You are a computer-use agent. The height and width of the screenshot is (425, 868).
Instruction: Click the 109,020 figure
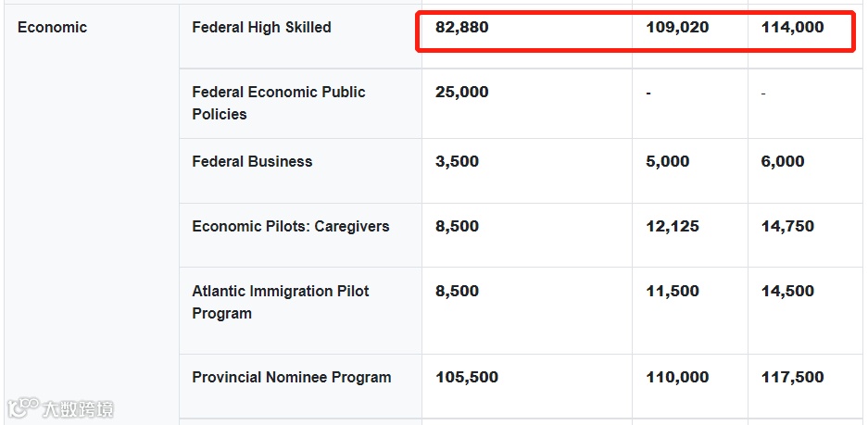(x=677, y=28)
